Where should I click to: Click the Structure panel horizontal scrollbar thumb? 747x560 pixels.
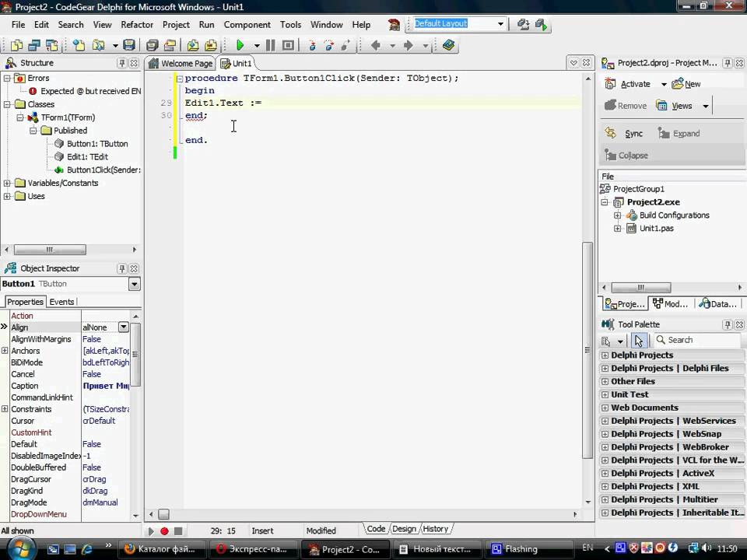click(50, 250)
